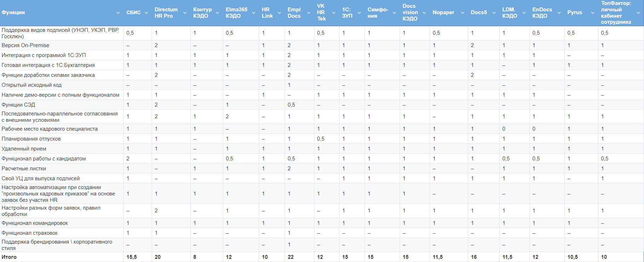Click Nopaper value 0,5 in Поддержка видов подписей

[x=436, y=33]
